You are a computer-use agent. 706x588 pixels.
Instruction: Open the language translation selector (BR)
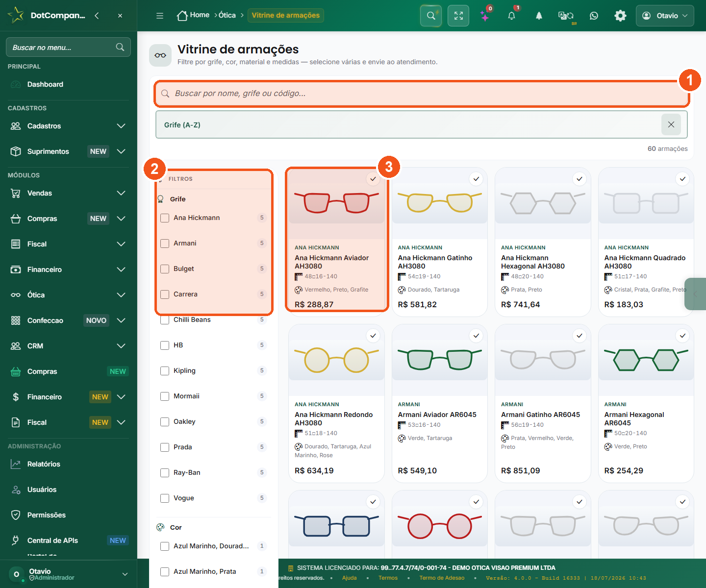pyautogui.click(x=566, y=16)
